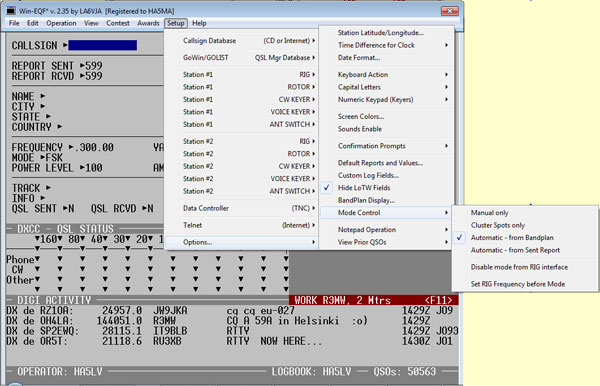Screen dimensions: 600x386
Task: Select the Options... menu entry
Action: [x=241, y=242]
